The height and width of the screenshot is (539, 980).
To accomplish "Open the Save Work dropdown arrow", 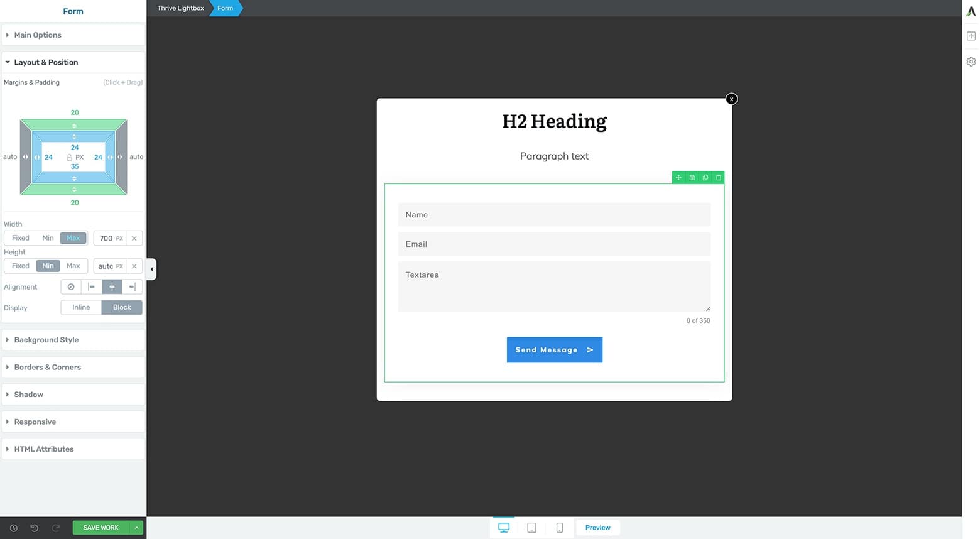I will pyautogui.click(x=136, y=528).
